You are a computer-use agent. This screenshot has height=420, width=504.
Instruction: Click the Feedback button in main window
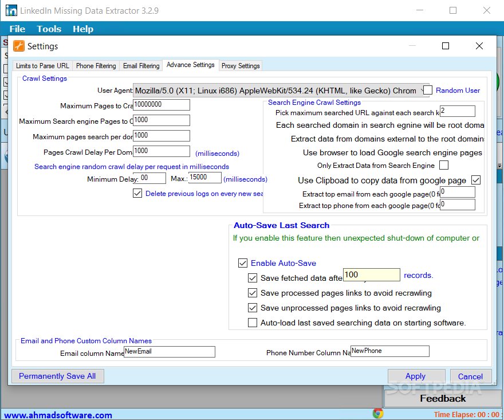pos(443,398)
